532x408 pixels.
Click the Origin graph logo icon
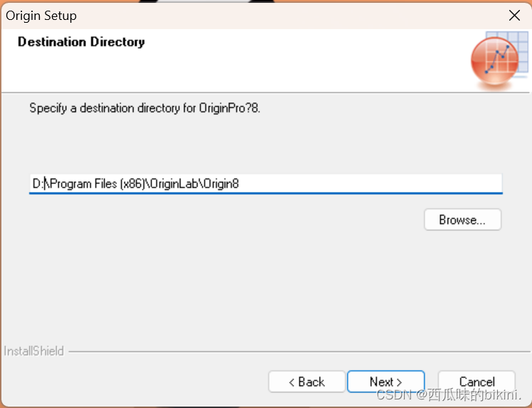point(499,60)
